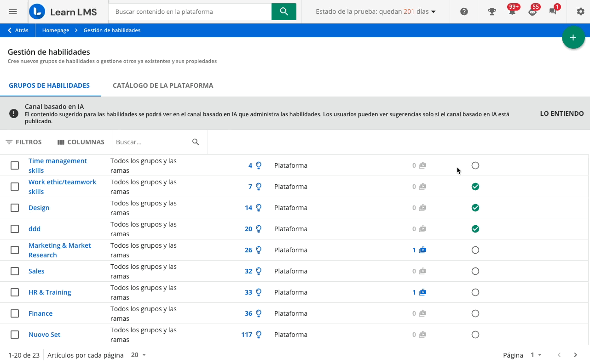The width and height of the screenshot is (590, 364).
Task: Open the Marketing & Market Research link
Action: (60, 250)
